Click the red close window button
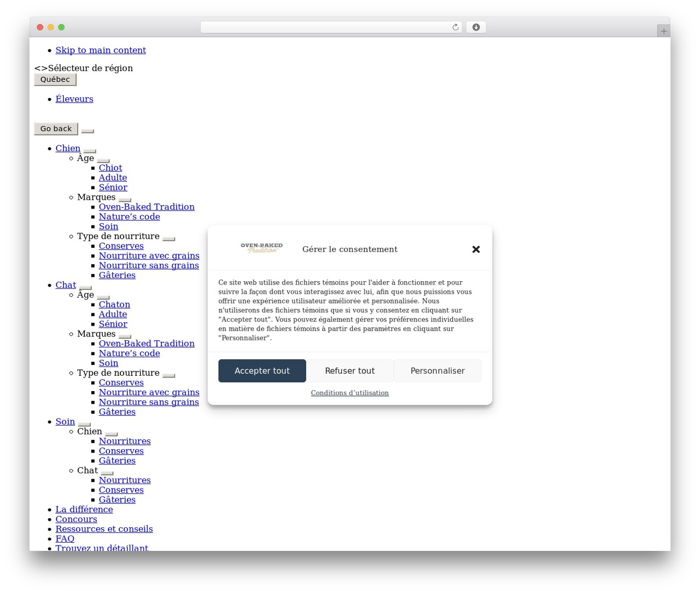The width and height of the screenshot is (700, 593). point(40,27)
